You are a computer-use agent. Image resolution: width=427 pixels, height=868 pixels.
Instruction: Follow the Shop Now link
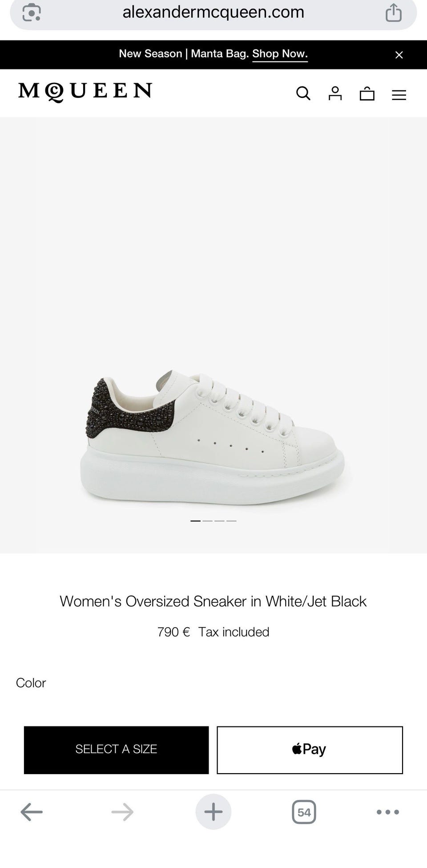click(280, 54)
